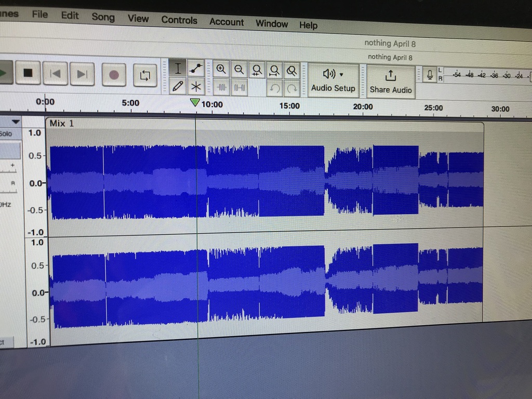This screenshot has height=399, width=532.
Task: Click the 20:00 mark on the timeline
Action: tap(363, 107)
